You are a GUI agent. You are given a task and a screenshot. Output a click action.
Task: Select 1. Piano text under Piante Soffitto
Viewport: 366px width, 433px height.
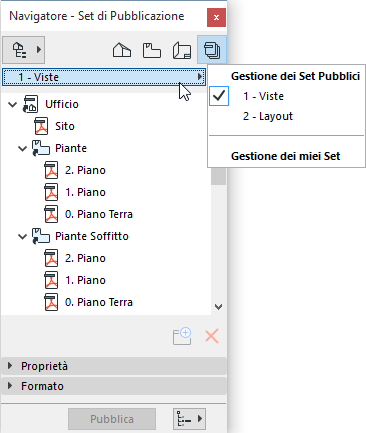[x=85, y=280]
